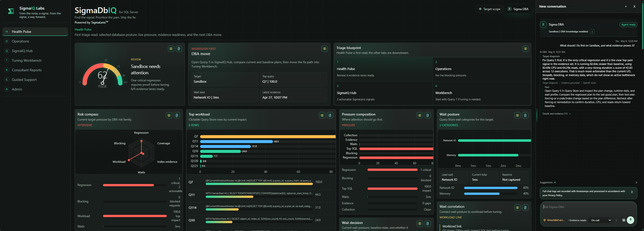Open the guide book icon in Risk compass panel
Viewport: 644px width, 231px height.
pos(169,115)
